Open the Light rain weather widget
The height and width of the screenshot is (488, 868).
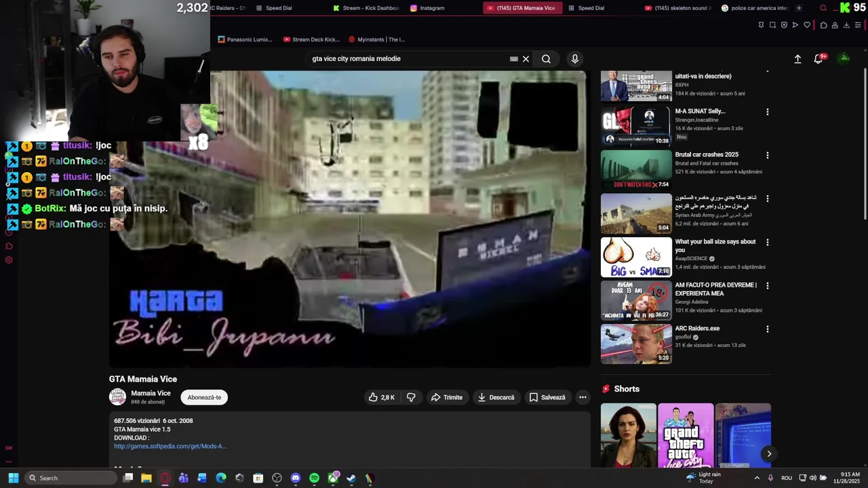(703, 478)
